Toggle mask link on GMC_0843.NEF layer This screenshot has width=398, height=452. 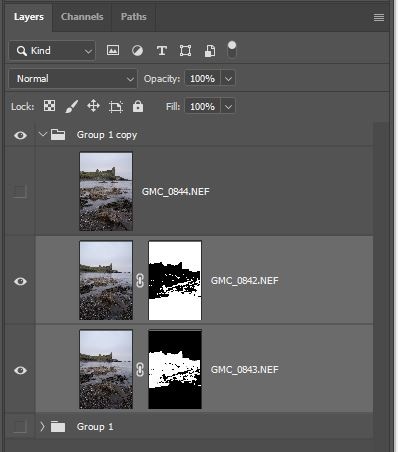pyautogui.click(x=140, y=370)
